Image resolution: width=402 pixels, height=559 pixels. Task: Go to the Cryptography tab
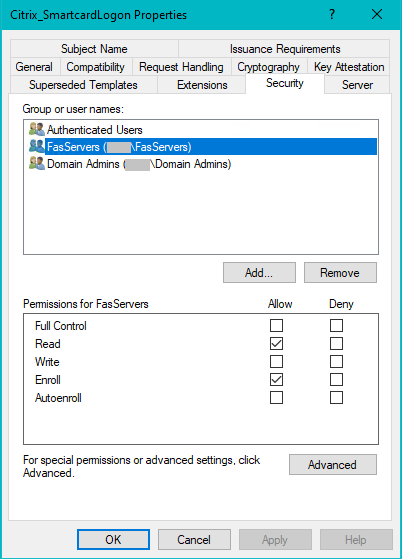269,67
